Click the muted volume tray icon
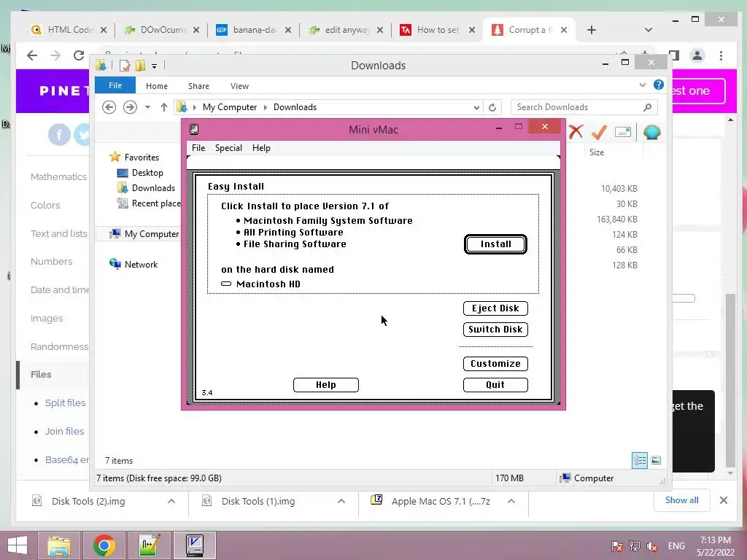The height and width of the screenshot is (560, 747). [651, 546]
